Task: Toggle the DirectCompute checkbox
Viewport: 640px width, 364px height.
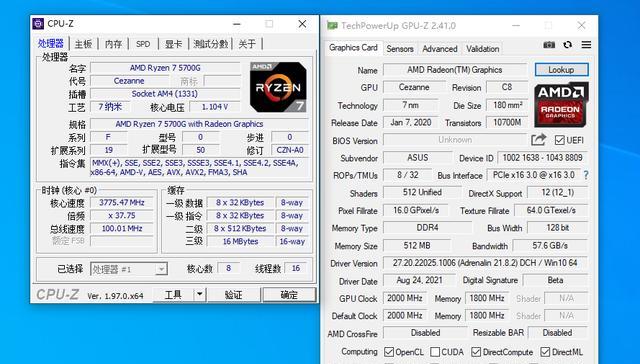Action: tap(476, 352)
